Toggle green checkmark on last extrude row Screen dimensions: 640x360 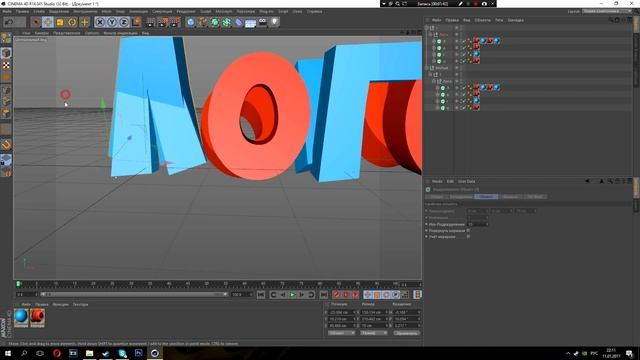click(x=464, y=108)
